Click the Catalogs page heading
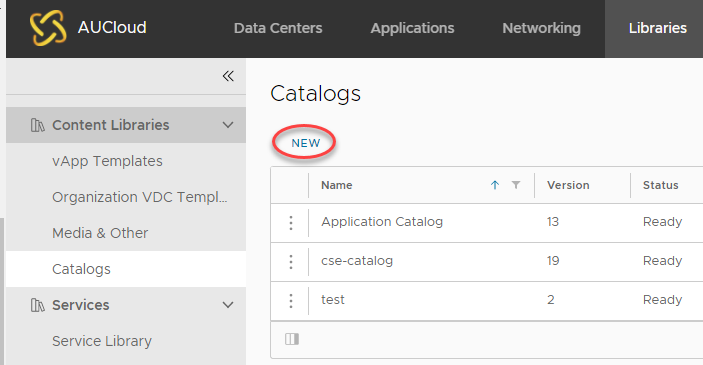The image size is (703, 365). click(x=316, y=94)
